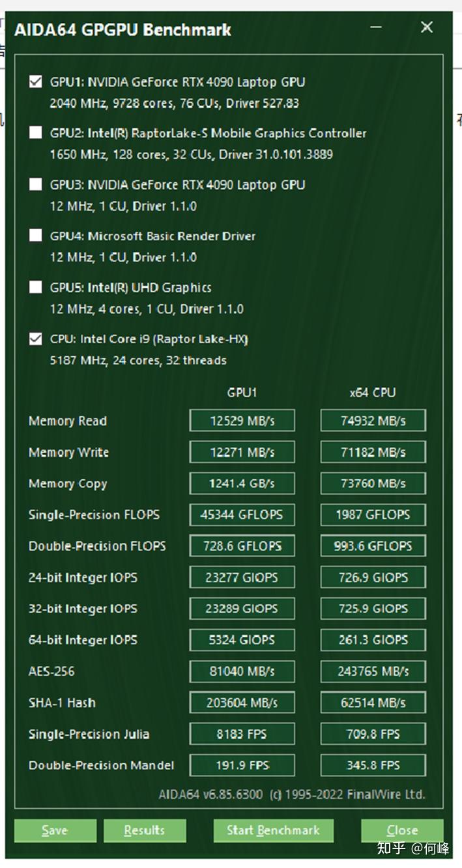This screenshot has height=868, width=462.
Task: Click the x64 CPU column header
Action: [x=373, y=393]
